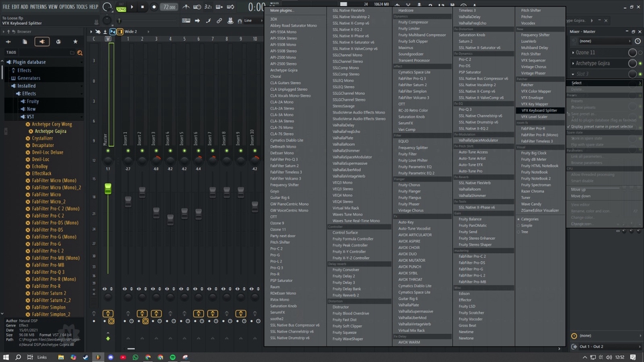The height and width of the screenshot is (362, 644).
Task: Toggle typing keyboard to piano icon
Action: coord(186,21)
